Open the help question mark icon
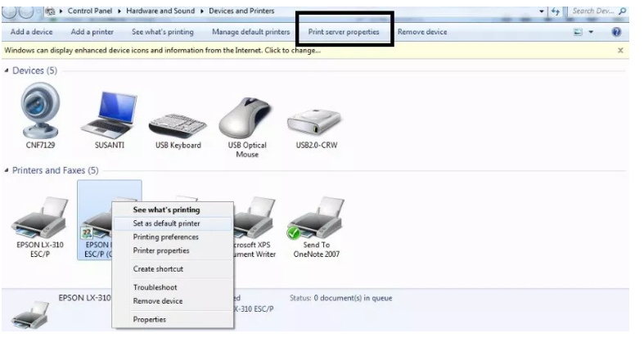Screen dimensions: 644x347 [x=616, y=32]
